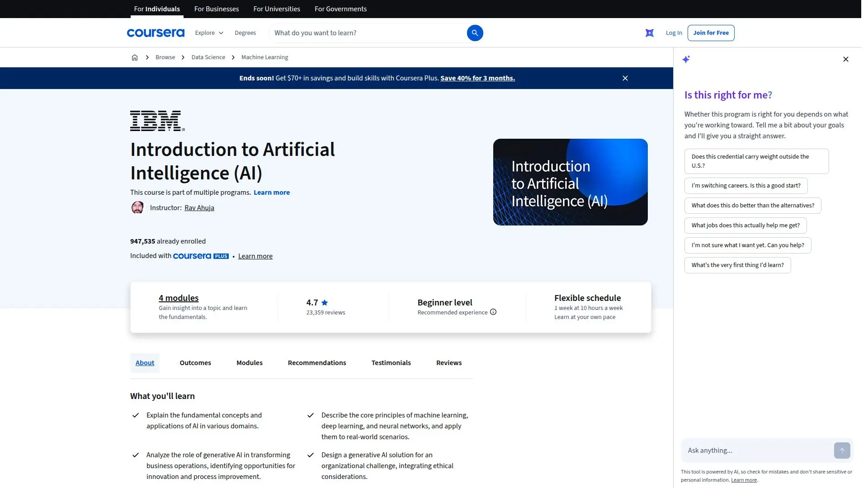Send the message with the arrow button
This screenshot has width=868, height=488.
[842, 450]
